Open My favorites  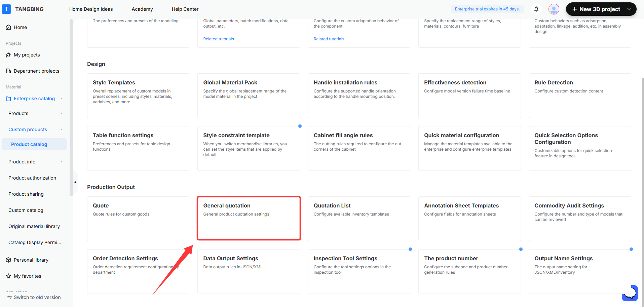coord(27,276)
